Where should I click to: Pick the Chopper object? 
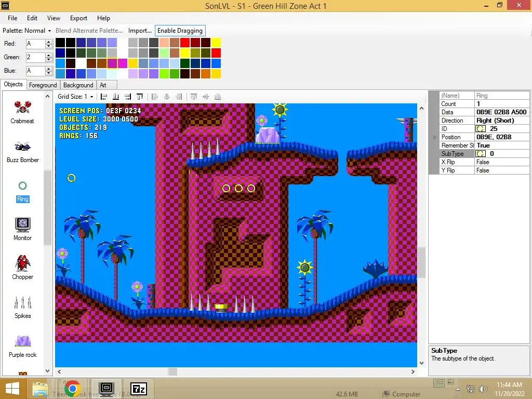pyautogui.click(x=22, y=268)
